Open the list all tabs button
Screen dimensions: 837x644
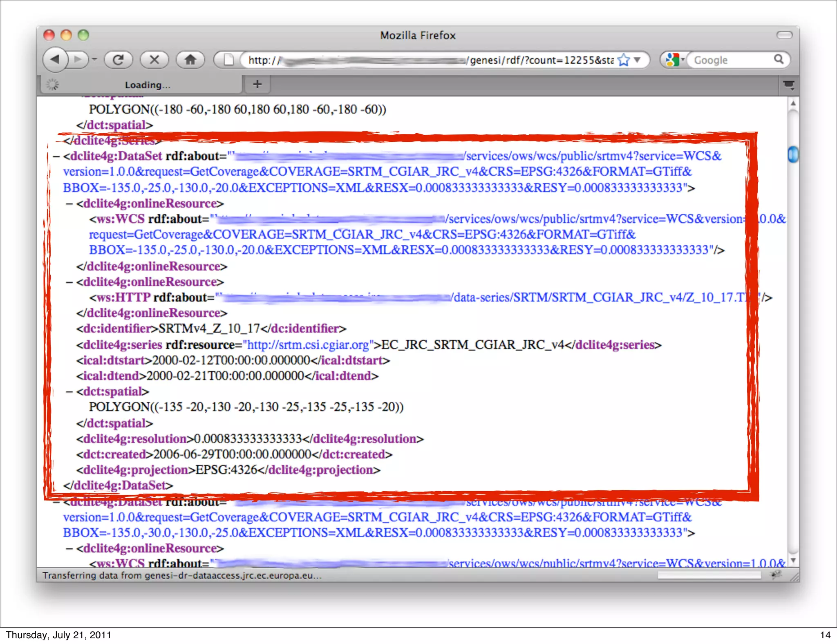pos(788,85)
